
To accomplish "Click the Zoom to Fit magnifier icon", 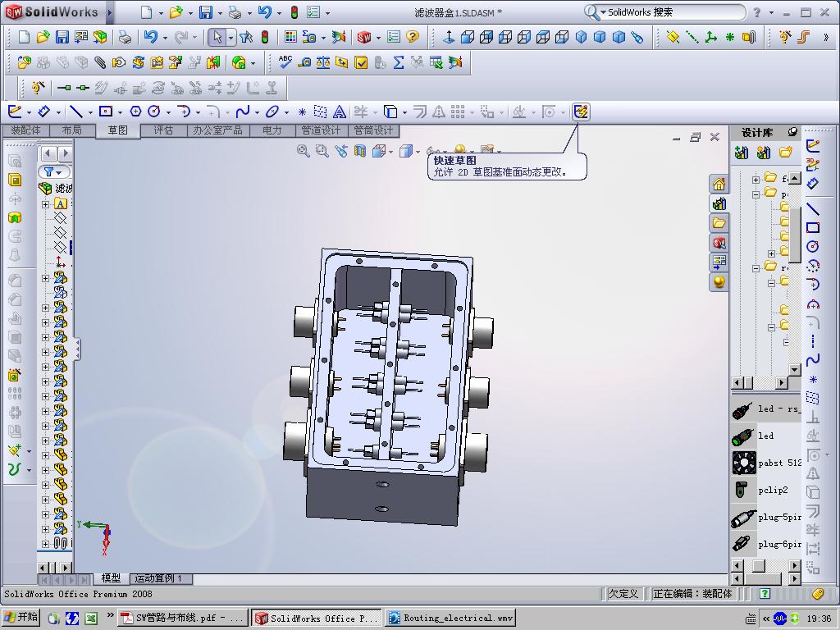I will pyautogui.click(x=304, y=151).
